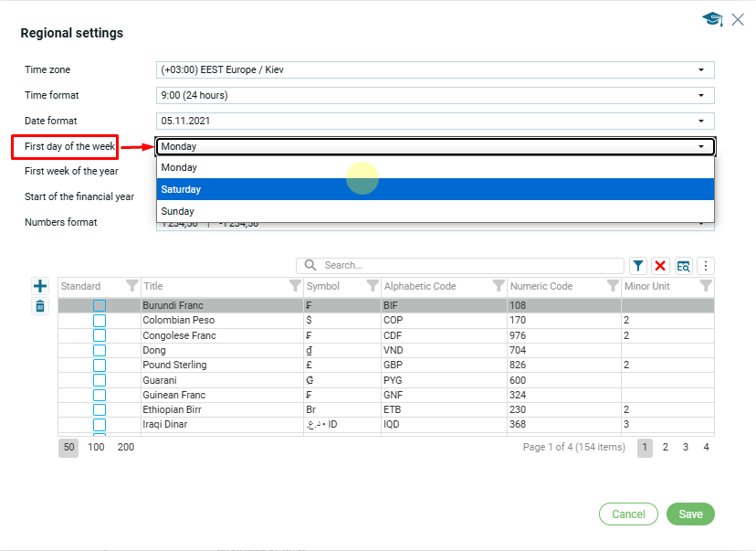Click the add currency plus icon
The image size is (756, 551).
pyautogui.click(x=40, y=286)
